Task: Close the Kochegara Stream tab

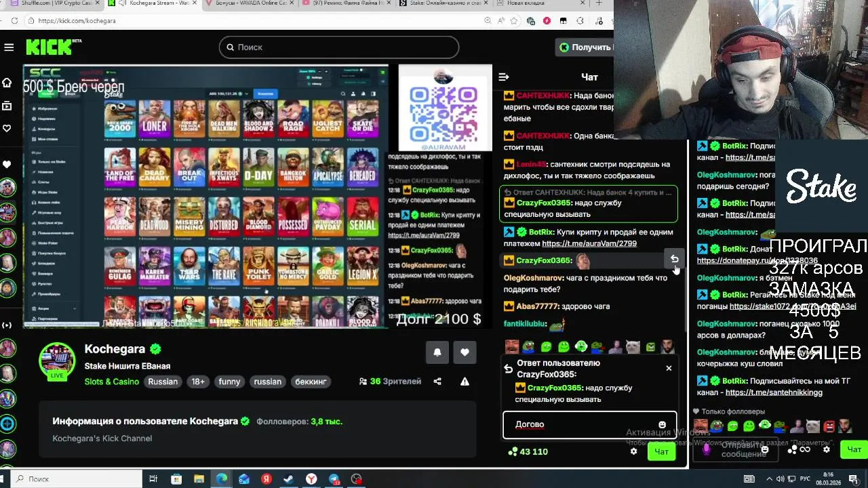Action: 196,3
